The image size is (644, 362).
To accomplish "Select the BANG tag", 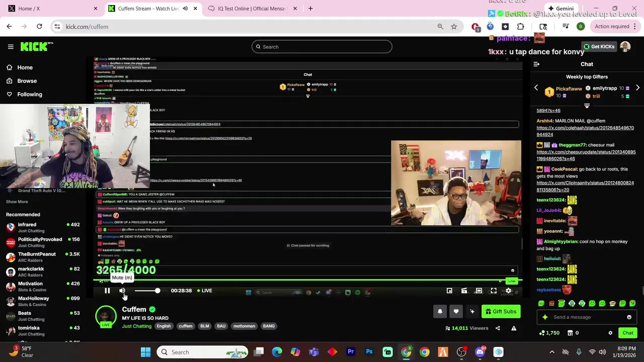I will (x=269, y=326).
